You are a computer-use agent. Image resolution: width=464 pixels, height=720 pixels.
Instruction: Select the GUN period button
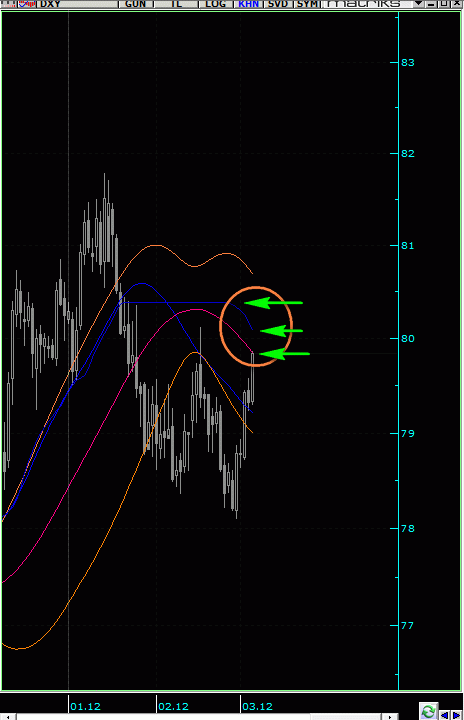click(x=136, y=4)
